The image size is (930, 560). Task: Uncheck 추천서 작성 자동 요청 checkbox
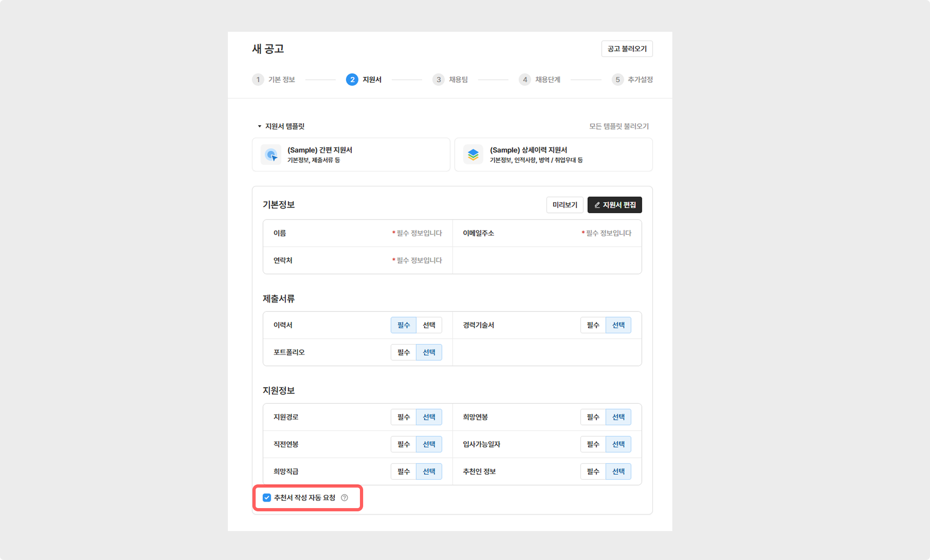coord(267,498)
